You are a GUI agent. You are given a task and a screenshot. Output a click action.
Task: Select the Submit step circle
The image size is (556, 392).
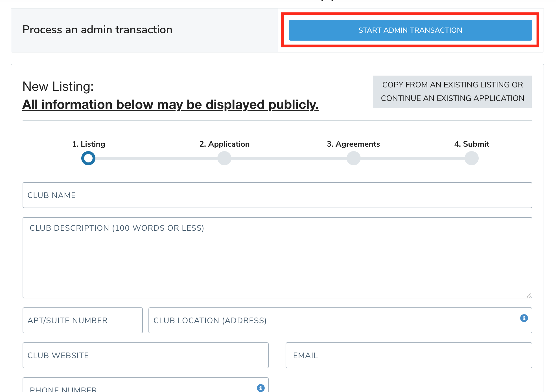click(471, 158)
